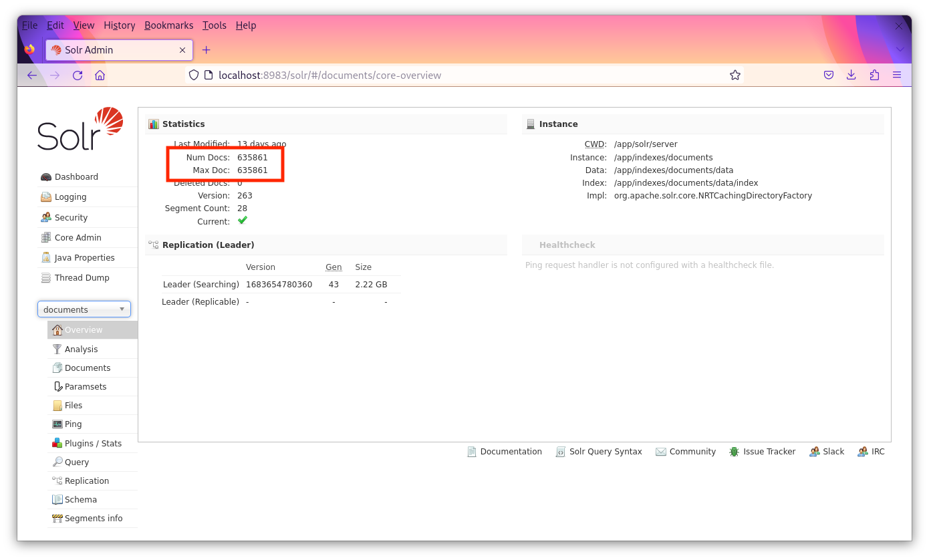
Task: Click the Healthcheck section header
Action: [x=703, y=245]
